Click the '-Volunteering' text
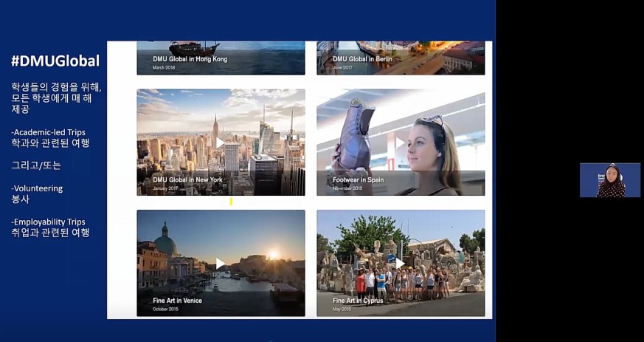Screen dimensions: 644x342 [x=37, y=188]
